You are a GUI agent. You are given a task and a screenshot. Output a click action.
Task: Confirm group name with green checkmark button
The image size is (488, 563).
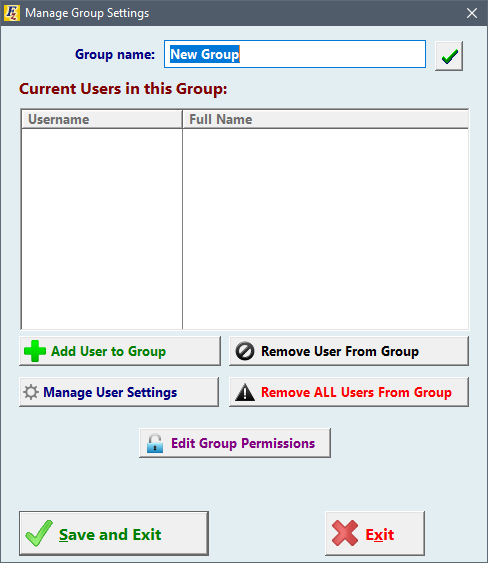[x=449, y=56]
